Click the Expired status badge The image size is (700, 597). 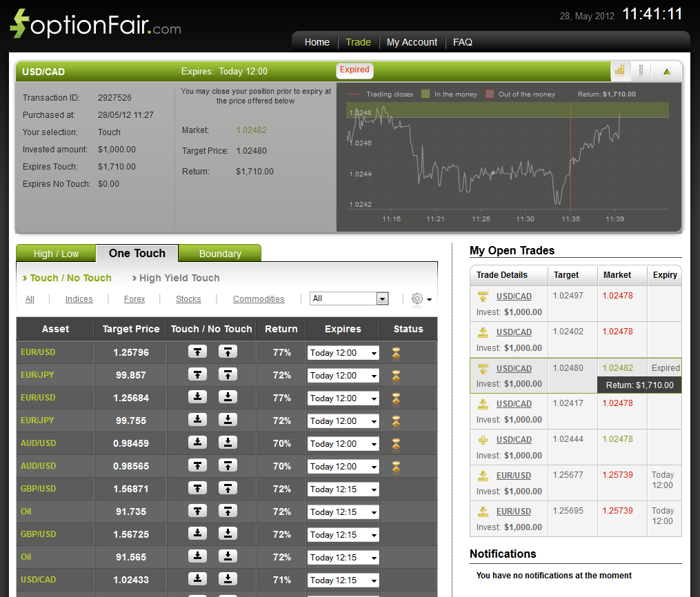354,70
